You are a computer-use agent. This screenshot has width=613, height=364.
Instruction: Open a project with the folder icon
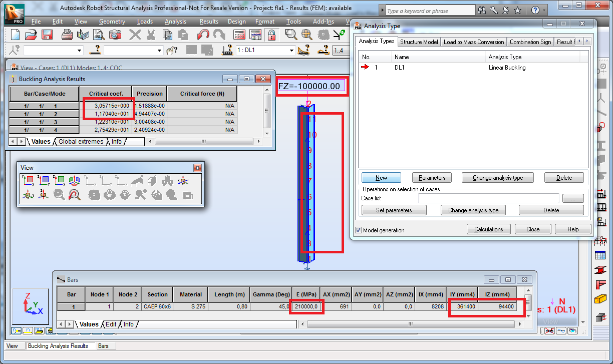click(x=31, y=35)
